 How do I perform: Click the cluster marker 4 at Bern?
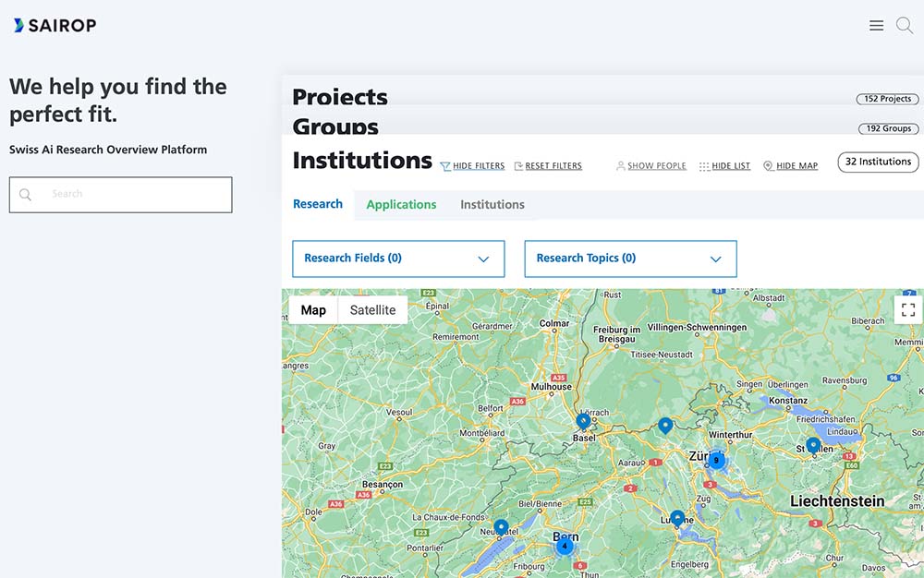tap(565, 547)
